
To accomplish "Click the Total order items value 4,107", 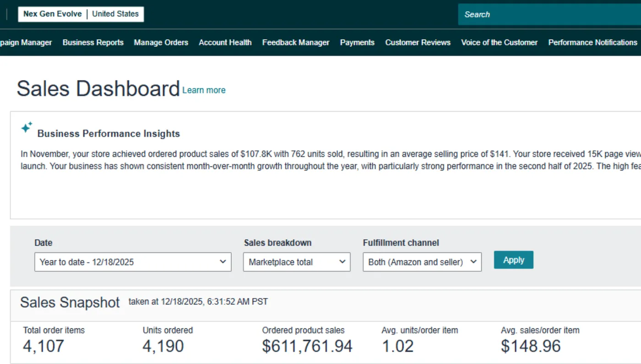I will coord(43,346).
